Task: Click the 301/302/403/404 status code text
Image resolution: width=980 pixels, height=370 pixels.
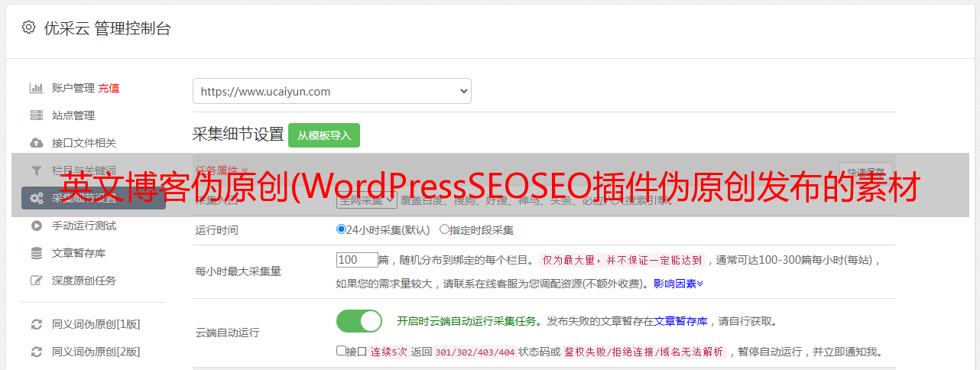Action: [474, 352]
